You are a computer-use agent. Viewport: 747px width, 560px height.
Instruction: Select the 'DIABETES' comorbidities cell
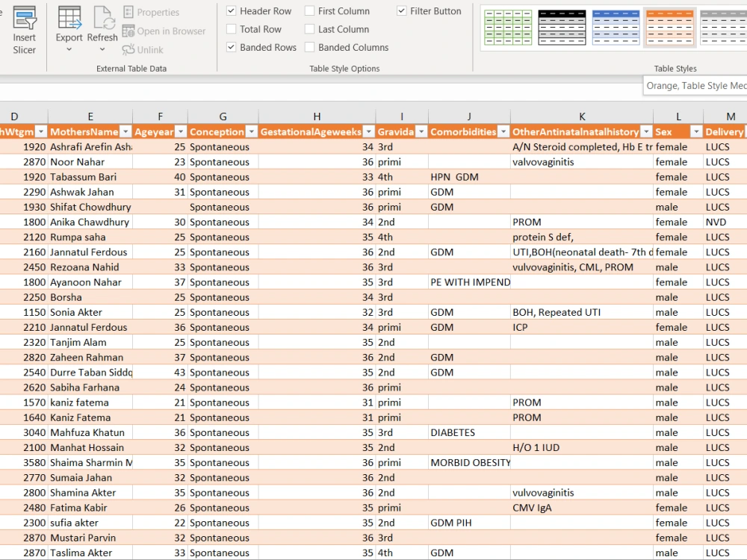click(469, 432)
